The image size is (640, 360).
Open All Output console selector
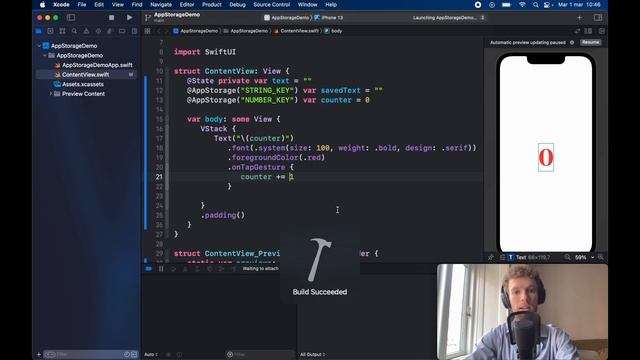tap(313, 354)
